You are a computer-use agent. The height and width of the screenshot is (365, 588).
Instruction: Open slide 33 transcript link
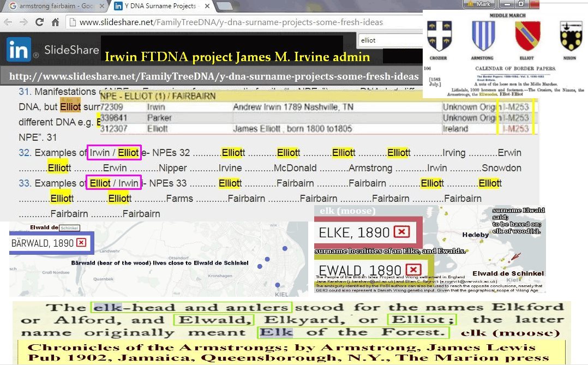click(24, 183)
